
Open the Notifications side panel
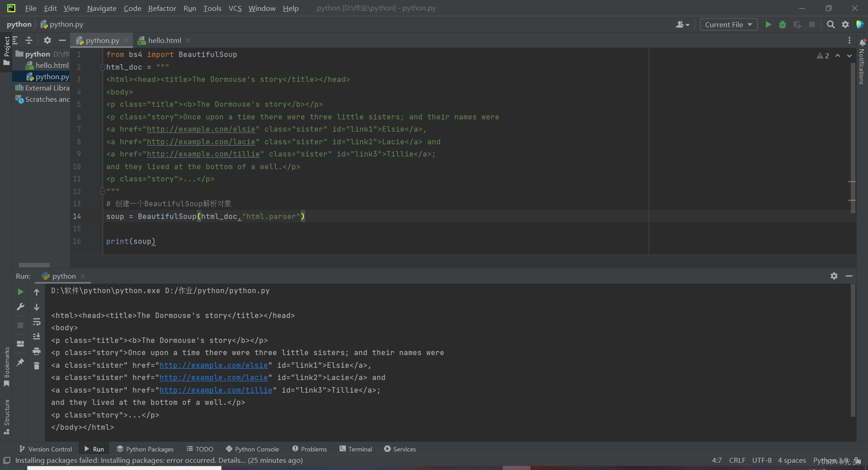point(862,62)
